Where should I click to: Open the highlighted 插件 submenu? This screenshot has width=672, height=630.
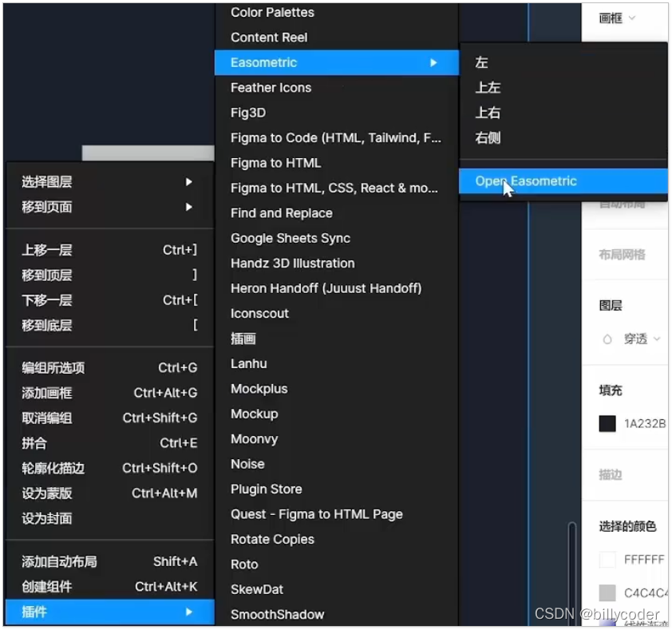[x=109, y=612]
